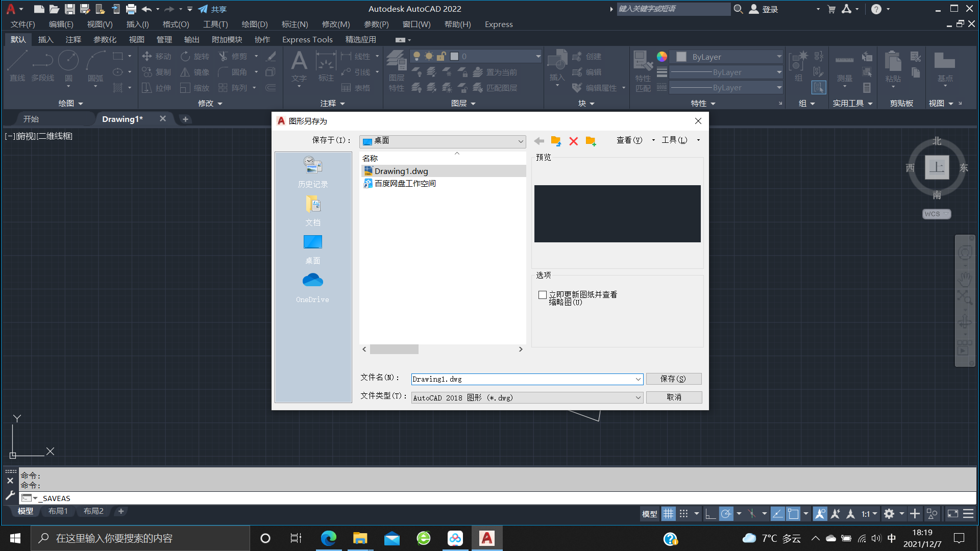The height and width of the screenshot is (551, 980).
Task: Click the Undo arrow in the quick access toolbar
Action: pos(146,9)
